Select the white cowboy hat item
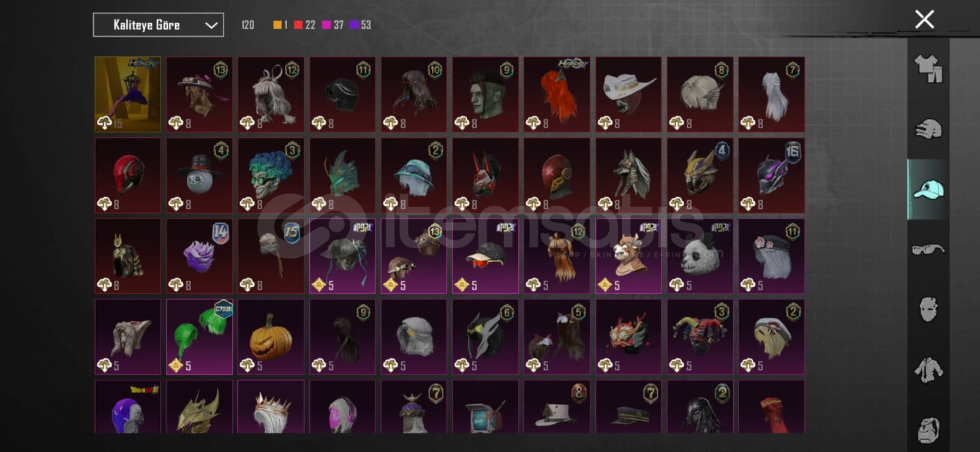This screenshot has width=980, height=452. (x=628, y=94)
